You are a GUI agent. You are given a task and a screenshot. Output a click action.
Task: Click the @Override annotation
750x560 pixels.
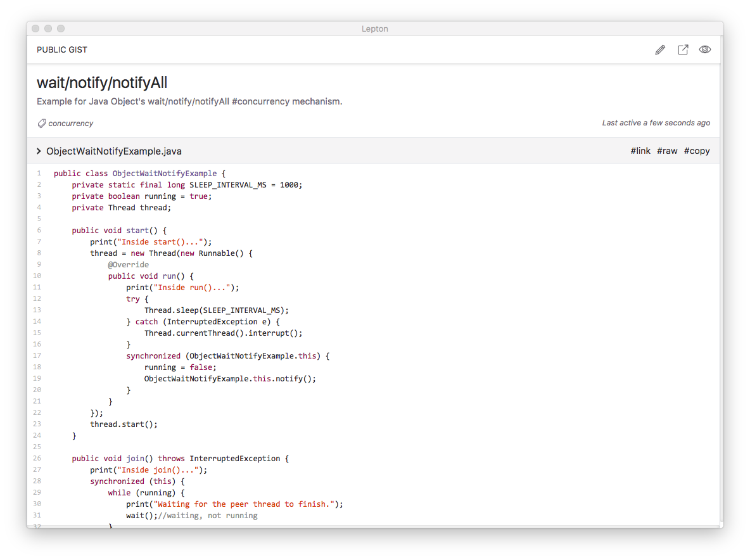[128, 265]
